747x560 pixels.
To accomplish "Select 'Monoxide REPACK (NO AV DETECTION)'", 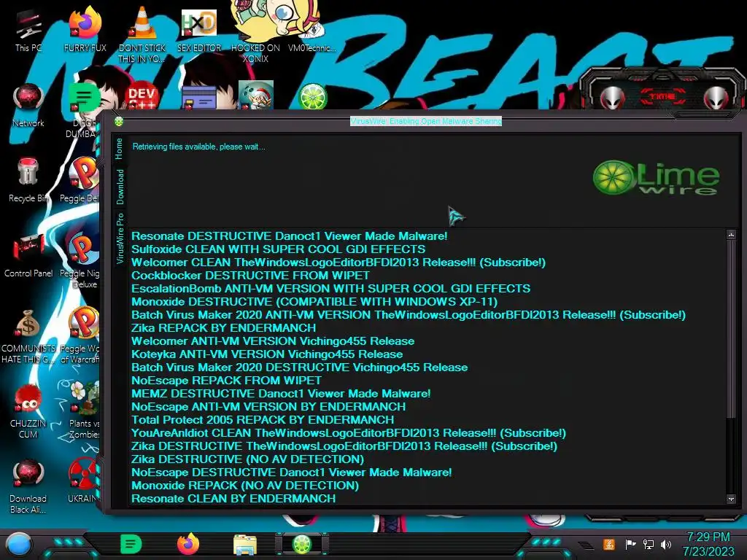I will [245, 485].
